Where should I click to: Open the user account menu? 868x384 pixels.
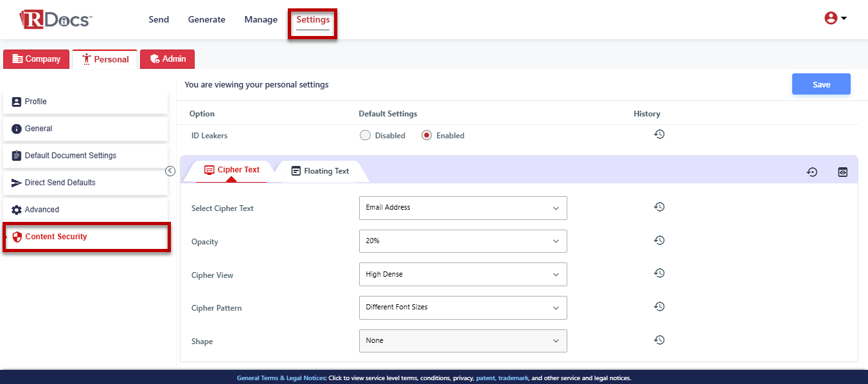coord(835,19)
